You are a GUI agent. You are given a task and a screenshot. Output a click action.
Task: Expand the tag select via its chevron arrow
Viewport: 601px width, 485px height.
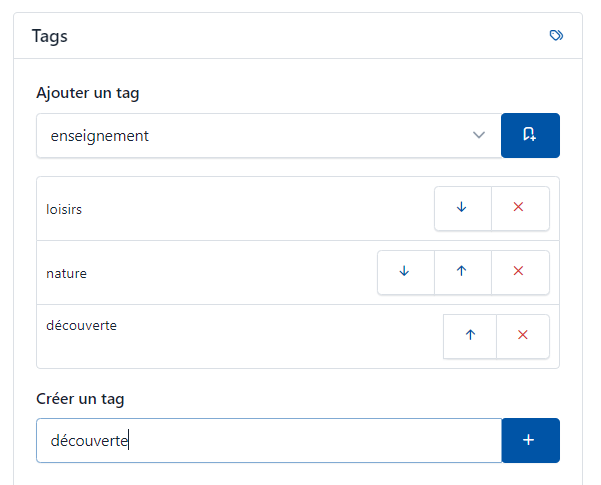pyautogui.click(x=479, y=136)
